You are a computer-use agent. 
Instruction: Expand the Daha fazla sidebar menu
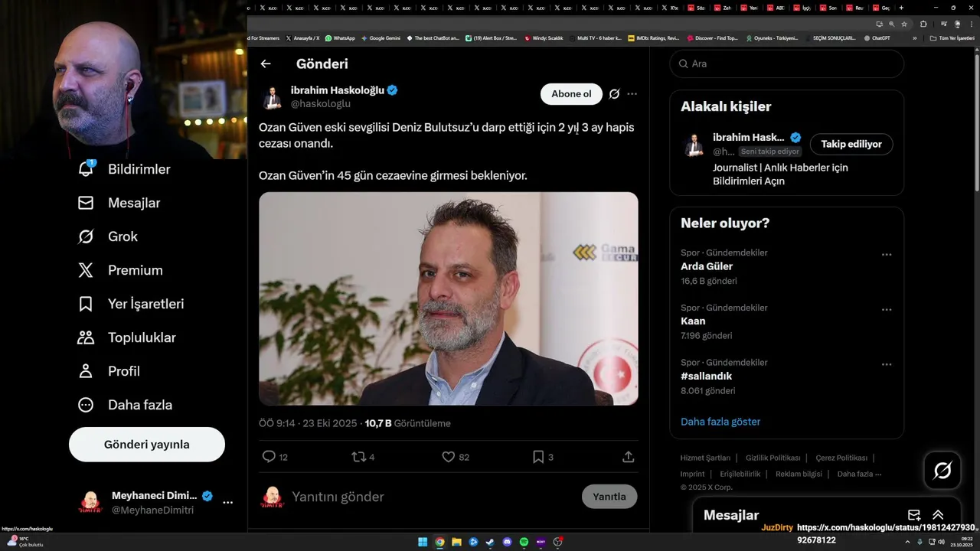pyautogui.click(x=125, y=405)
